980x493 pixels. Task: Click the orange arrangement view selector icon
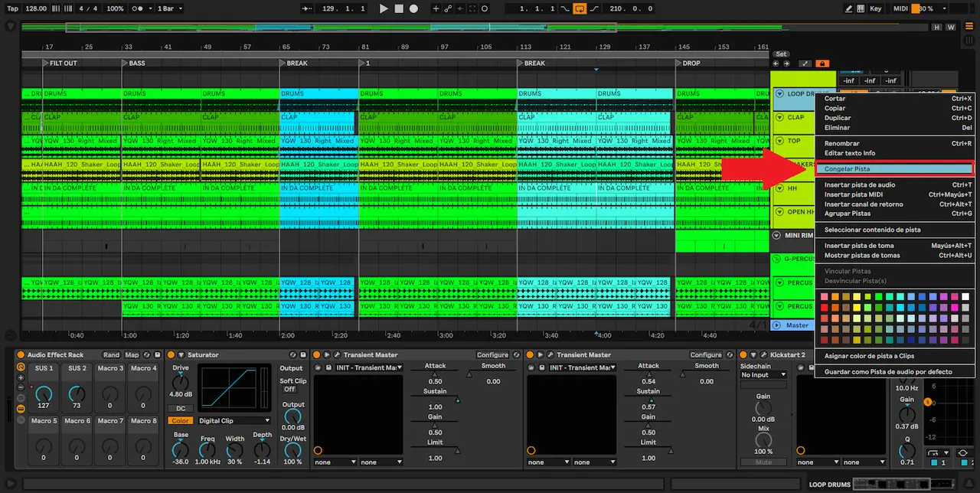969,27
